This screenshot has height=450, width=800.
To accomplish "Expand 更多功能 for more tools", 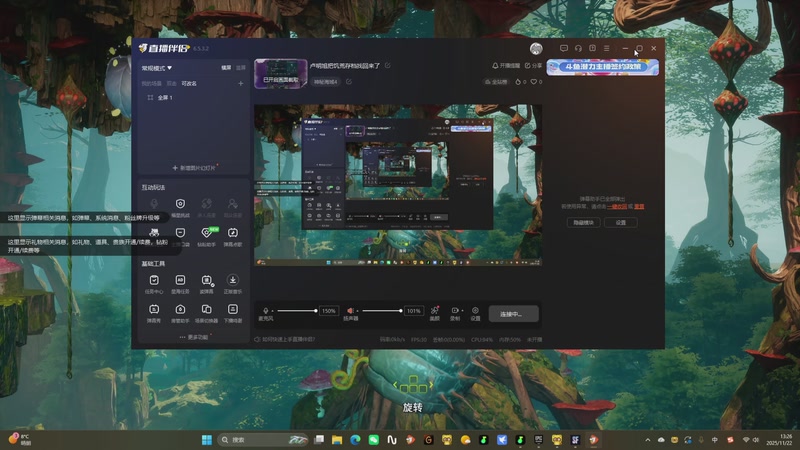I will click(x=194, y=337).
